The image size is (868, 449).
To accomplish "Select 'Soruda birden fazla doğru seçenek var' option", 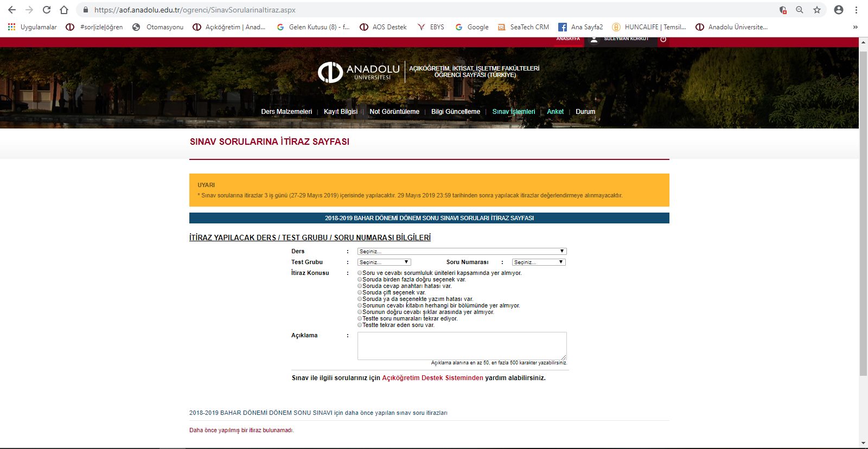I will [x=360, y=280].
